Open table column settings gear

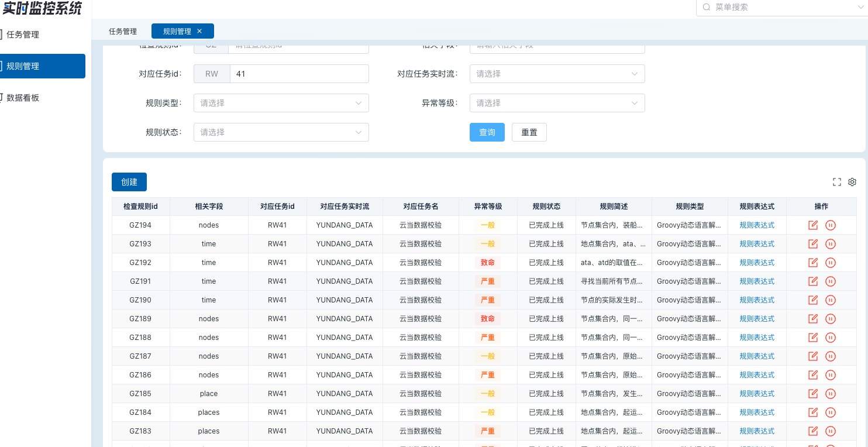click(x=852, y=182)
